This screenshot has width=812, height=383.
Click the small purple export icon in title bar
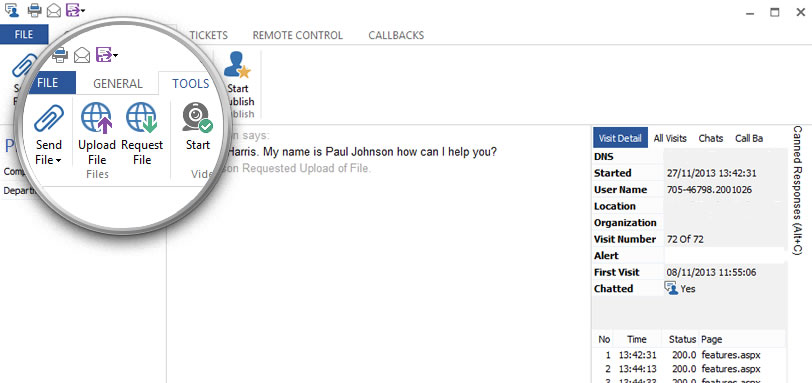pyautogui.click(x=73, y=10)
